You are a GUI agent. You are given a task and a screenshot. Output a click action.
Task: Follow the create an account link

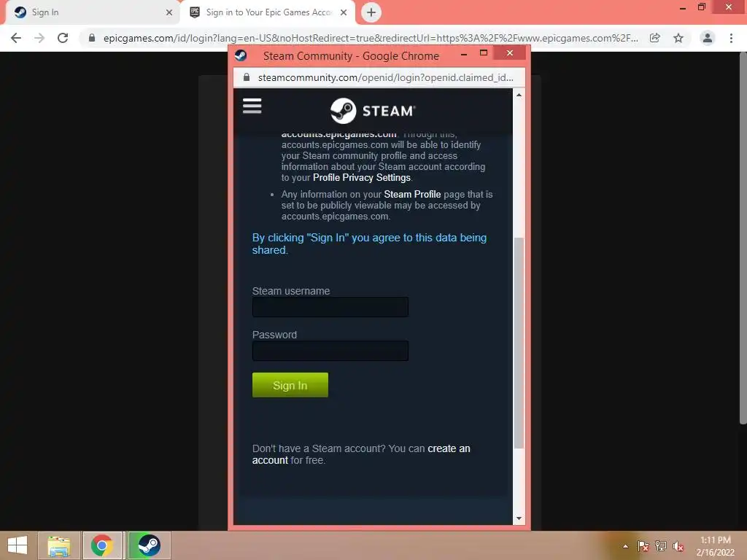[x=361, y=454]
